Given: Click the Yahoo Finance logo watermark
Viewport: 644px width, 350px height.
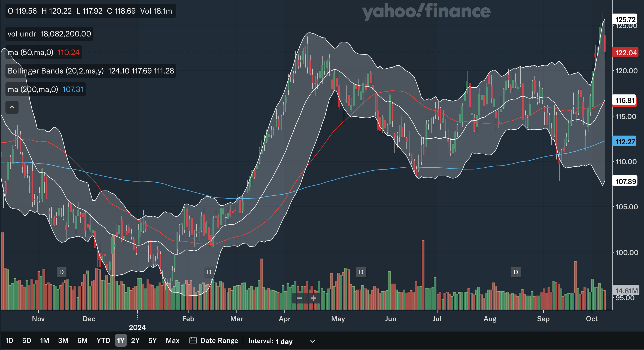Looking at the screenshot, I should (x=426, y=11).
